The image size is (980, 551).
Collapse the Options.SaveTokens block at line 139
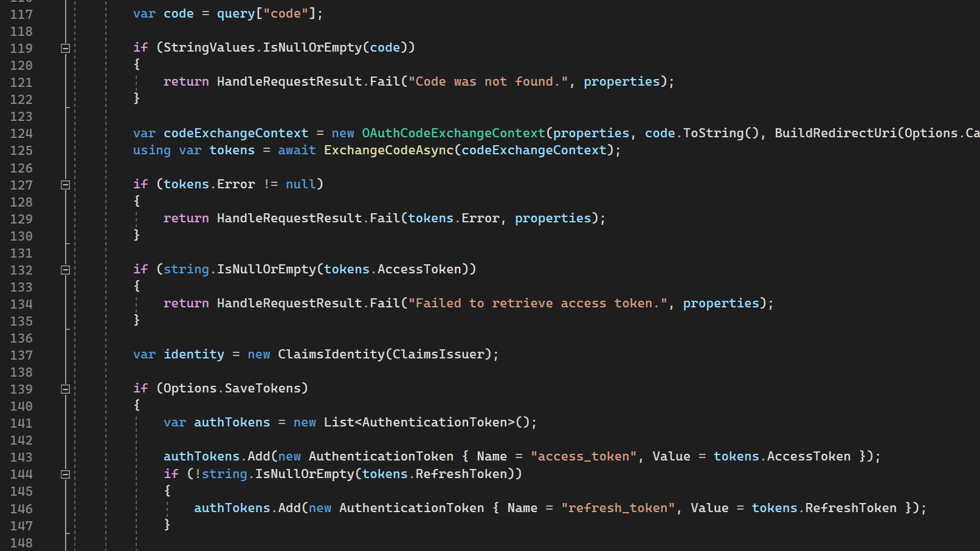click(x=66, y=389)
